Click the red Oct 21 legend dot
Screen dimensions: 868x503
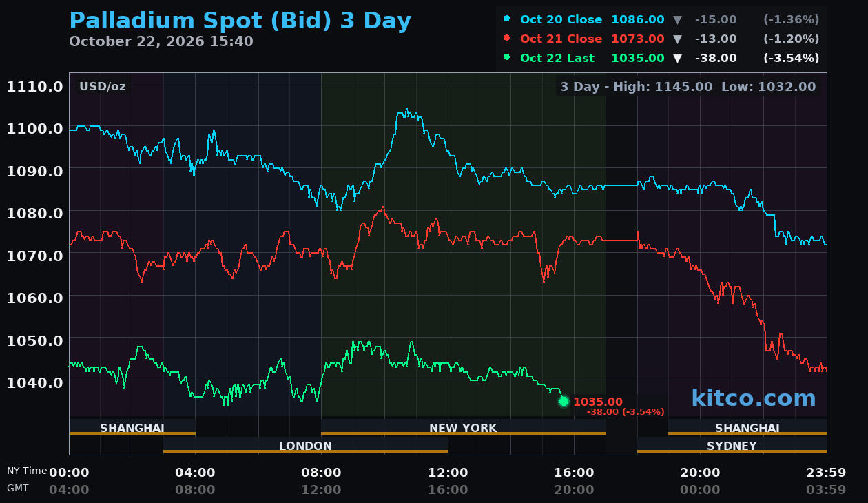507,38
